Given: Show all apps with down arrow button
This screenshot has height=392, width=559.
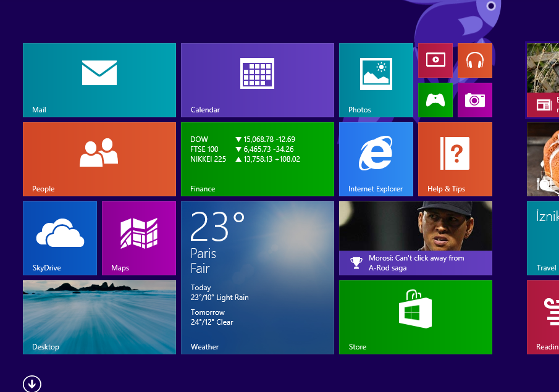Looking at the screenshot, I should click(32, 384).
